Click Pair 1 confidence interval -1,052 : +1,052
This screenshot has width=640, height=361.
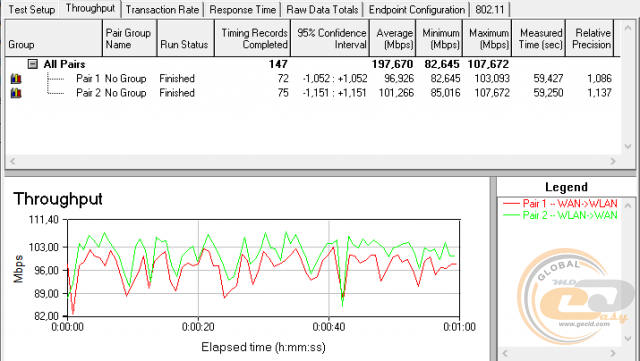pos(335,78)
